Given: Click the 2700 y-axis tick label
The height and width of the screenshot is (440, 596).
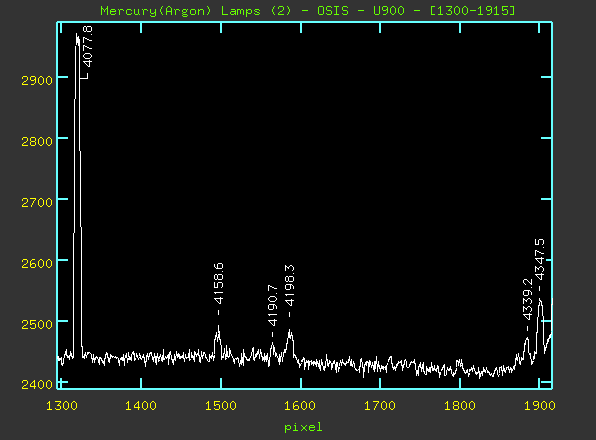Looking at the screenshot, I should [x=37, y=203].
